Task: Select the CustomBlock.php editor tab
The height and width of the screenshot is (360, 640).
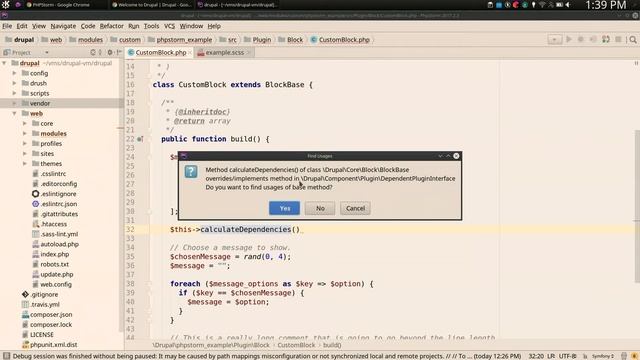Action: click(x=160, y=53)
